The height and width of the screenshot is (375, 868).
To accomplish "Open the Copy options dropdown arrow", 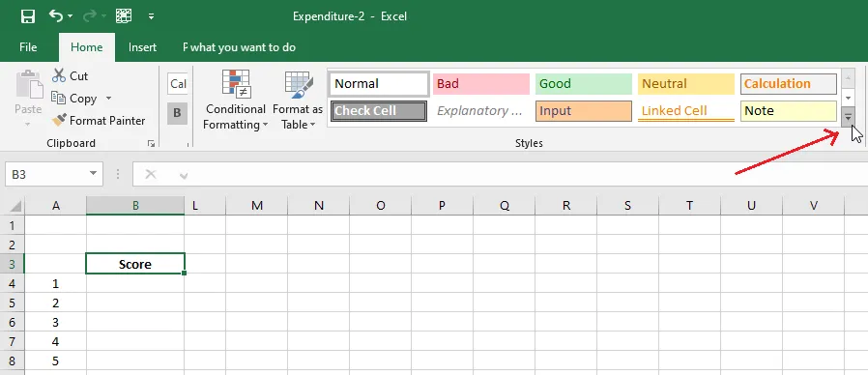I will [108, 98].
